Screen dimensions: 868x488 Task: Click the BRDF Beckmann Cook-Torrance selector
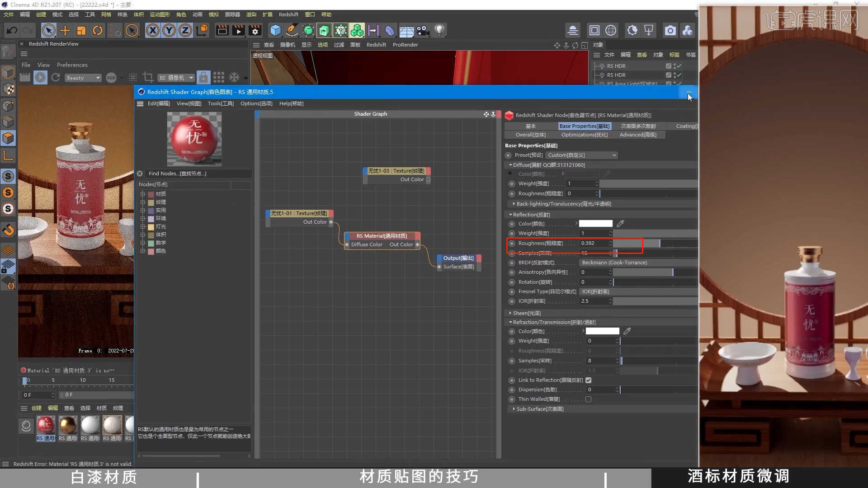[614, 263]
